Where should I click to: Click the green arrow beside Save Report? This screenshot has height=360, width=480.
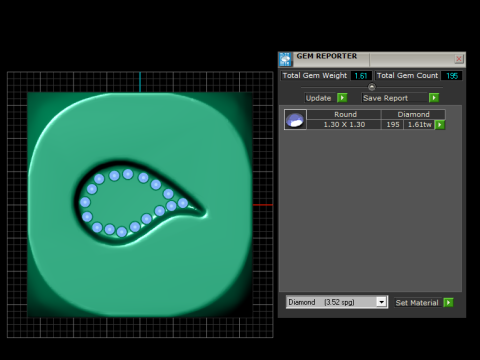pyautogui.click(x=434, y=98)
